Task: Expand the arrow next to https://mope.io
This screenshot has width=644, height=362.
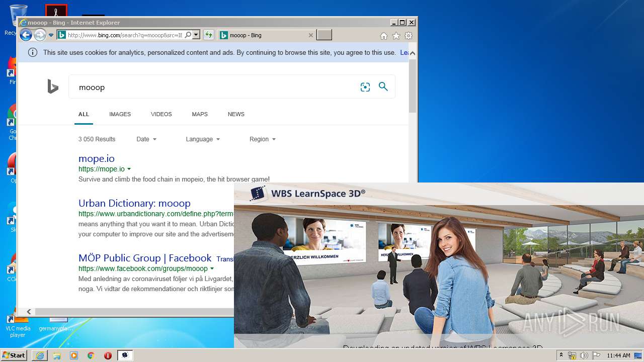Action: (x=129, y=169)
